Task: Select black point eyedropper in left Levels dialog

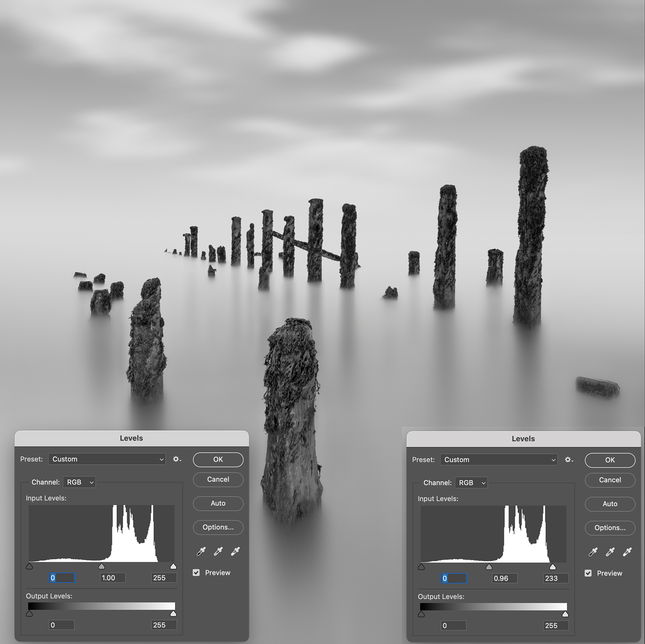Action: 201,551
